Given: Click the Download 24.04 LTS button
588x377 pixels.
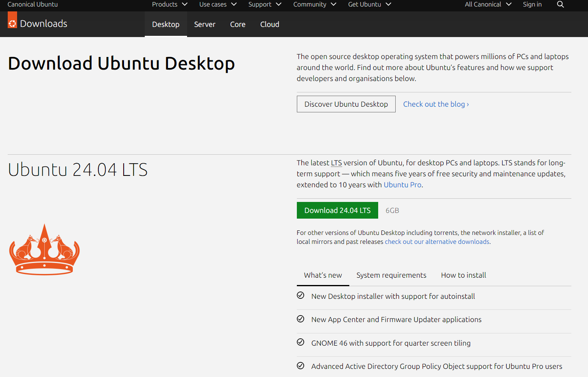Looking at the screenshot, I should (337, 210).
